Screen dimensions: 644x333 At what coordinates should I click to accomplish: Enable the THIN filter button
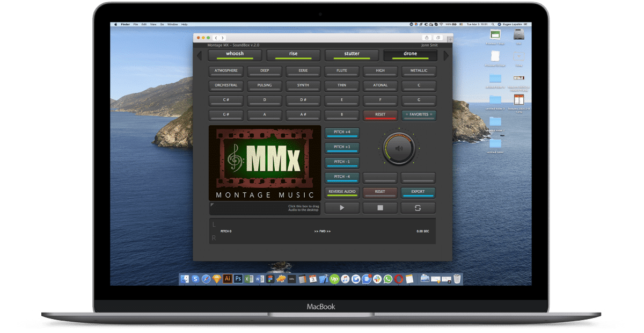coord(342,86)
